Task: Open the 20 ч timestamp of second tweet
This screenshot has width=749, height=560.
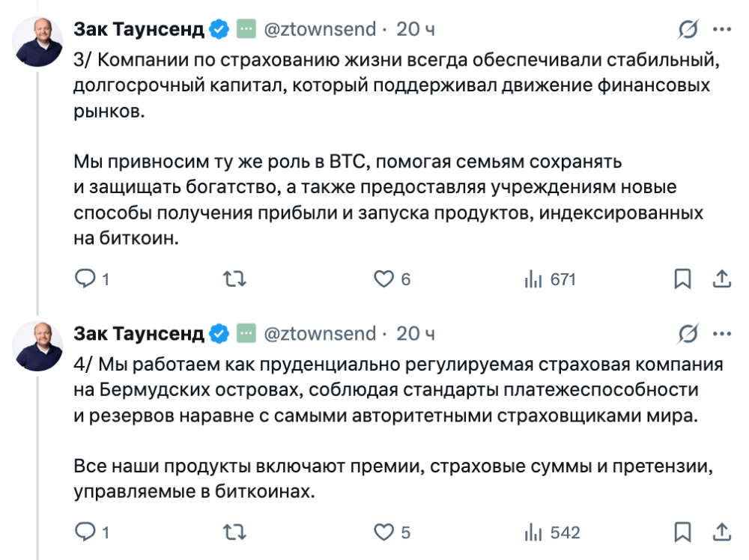Action: pyautogui.click(x=416, y=333)
